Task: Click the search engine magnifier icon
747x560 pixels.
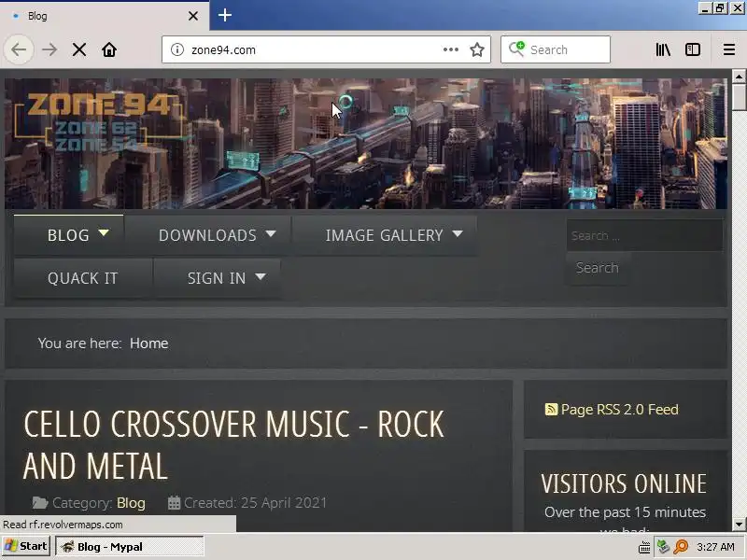Action: click(516, 49)
